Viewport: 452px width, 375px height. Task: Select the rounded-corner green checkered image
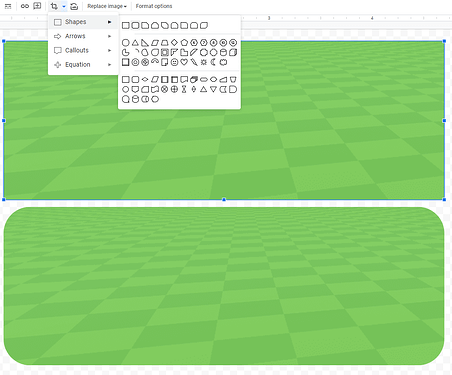tap(224, 286)
